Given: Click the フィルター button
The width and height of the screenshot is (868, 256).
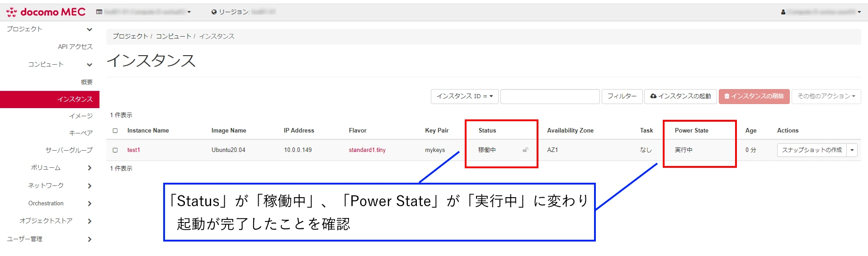Looking at the screenshot, I should [622, 96].
